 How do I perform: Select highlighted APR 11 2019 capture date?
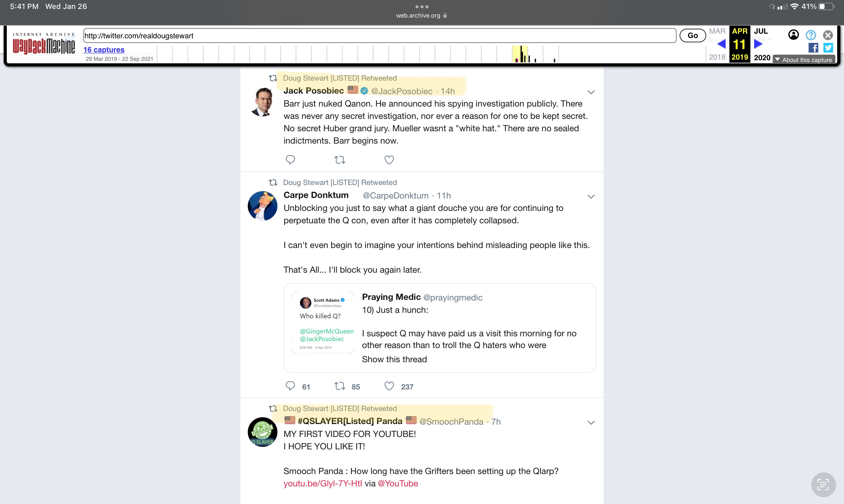pos(740,44)
